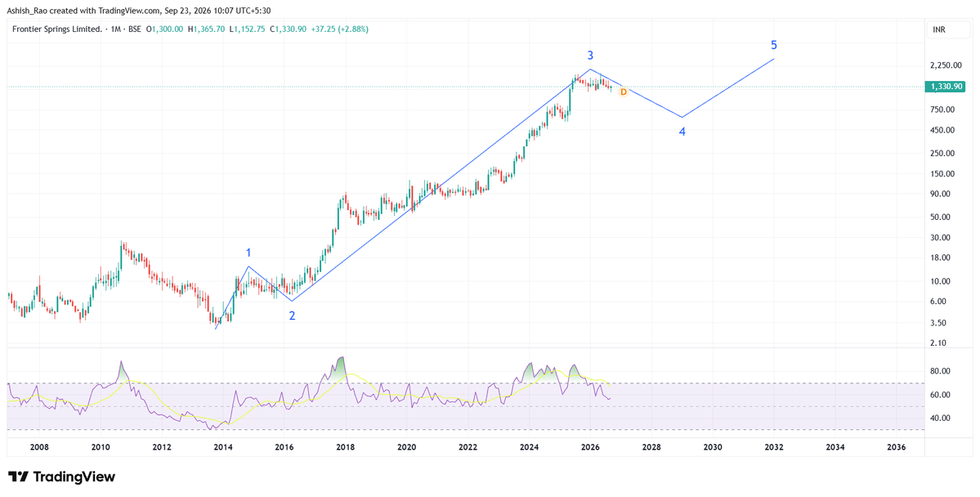
Task: Click the 2018 label on time axis
Action: [346, 448]
